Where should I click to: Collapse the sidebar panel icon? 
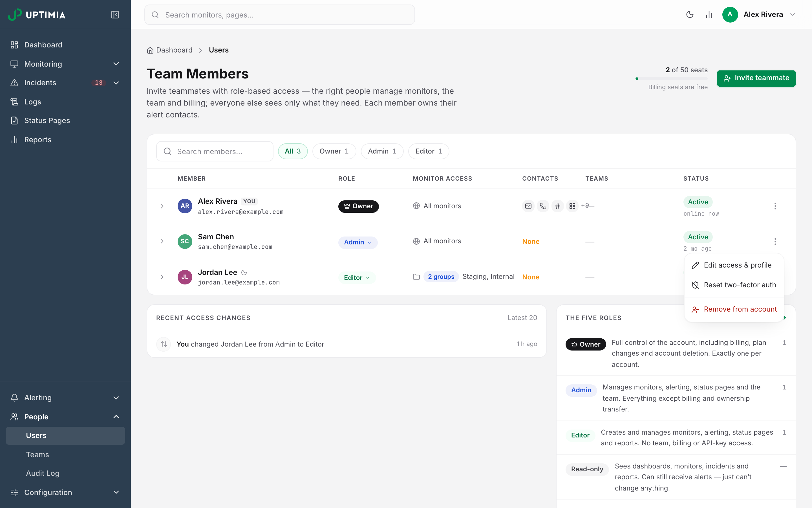[x=115, y=15]
